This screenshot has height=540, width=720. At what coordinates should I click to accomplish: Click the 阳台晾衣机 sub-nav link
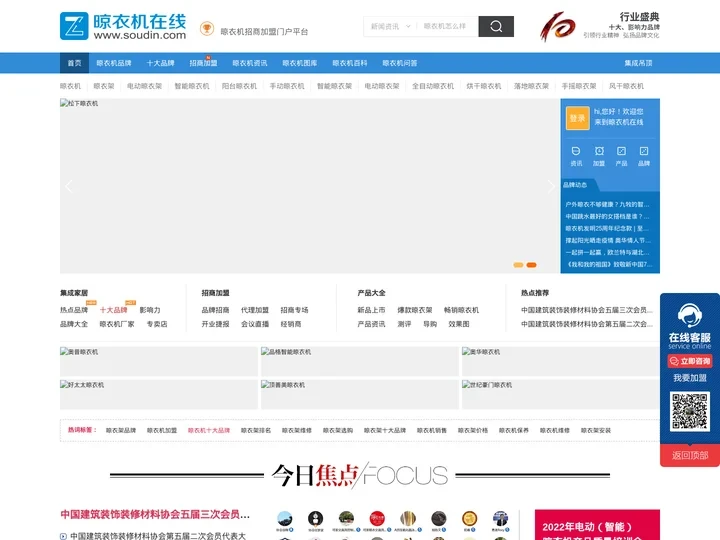[239, 86]
